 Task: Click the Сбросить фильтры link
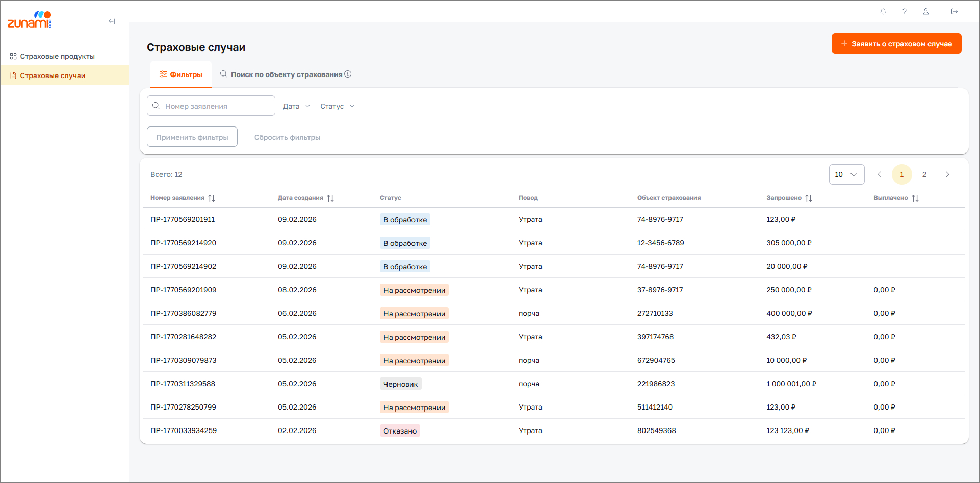pos(287,137)
